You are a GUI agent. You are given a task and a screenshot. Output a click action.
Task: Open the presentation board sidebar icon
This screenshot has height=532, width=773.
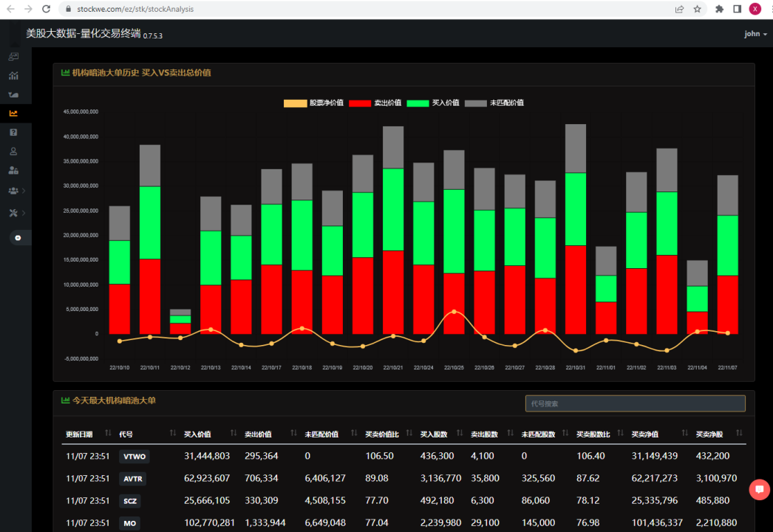pyautogui.click(x=13, y=57)
